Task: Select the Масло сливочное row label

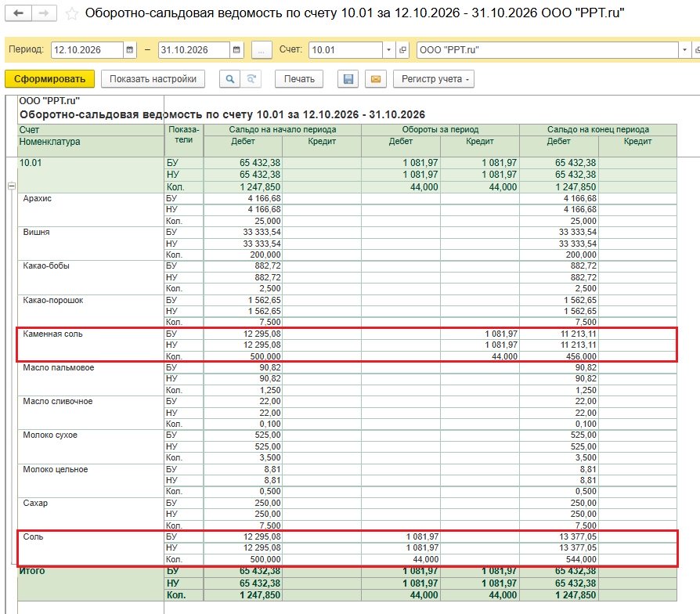Action: (58, 401)
